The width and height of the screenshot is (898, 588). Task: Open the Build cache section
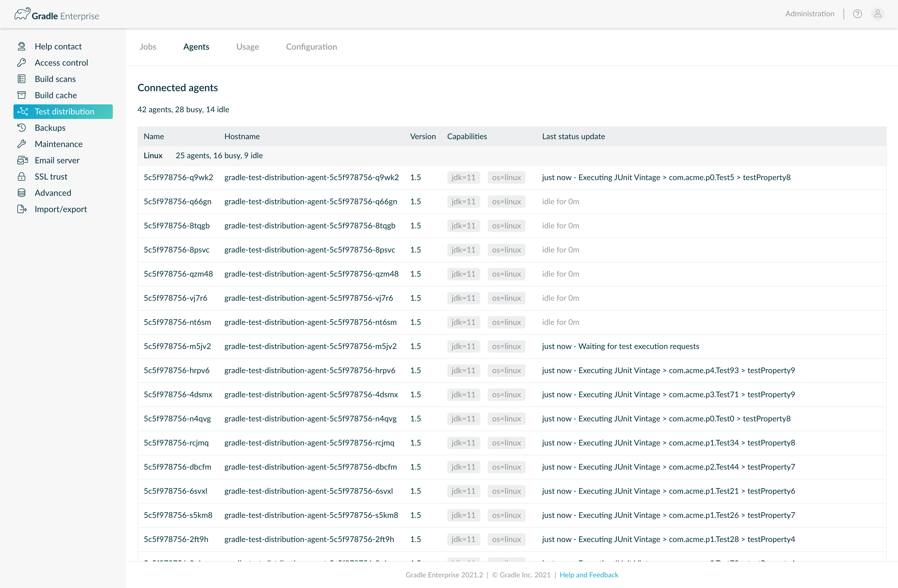click(56, 95)
